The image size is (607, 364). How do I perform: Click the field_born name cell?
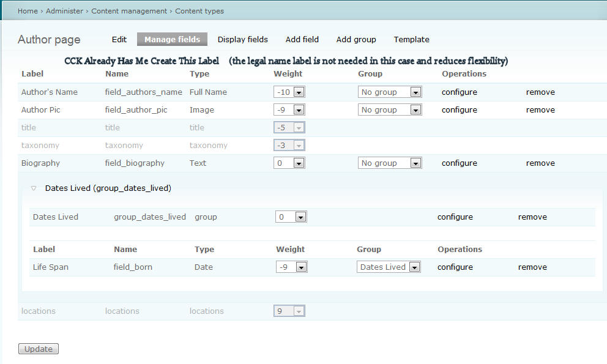coord(133,267)
